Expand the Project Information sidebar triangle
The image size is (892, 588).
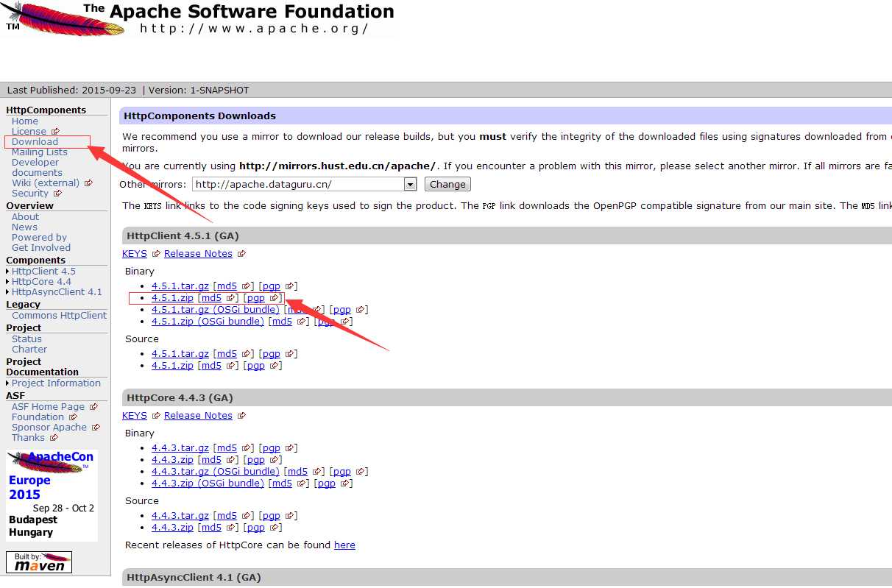click(7, 383)
